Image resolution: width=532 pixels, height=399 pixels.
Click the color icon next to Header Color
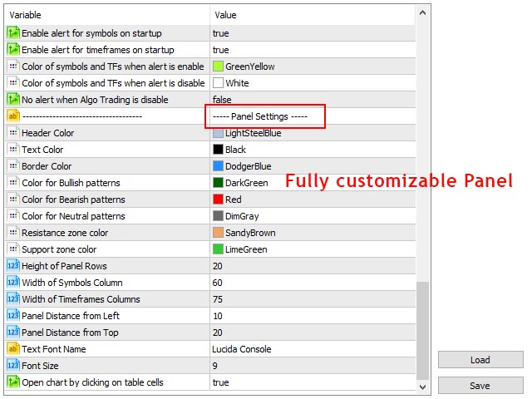coord(12,133)
